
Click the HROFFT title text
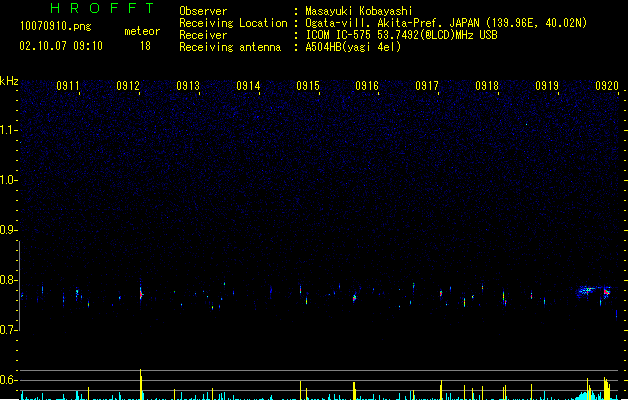pos(102,8)
